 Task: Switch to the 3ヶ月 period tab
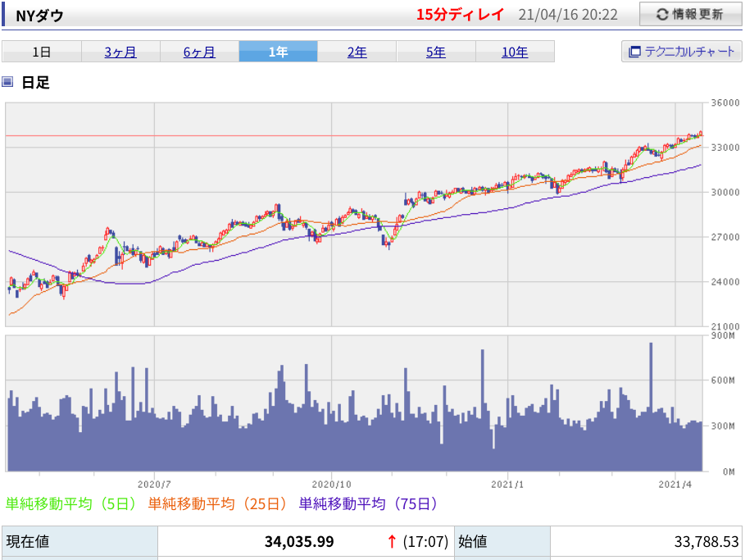coord(120,52)
